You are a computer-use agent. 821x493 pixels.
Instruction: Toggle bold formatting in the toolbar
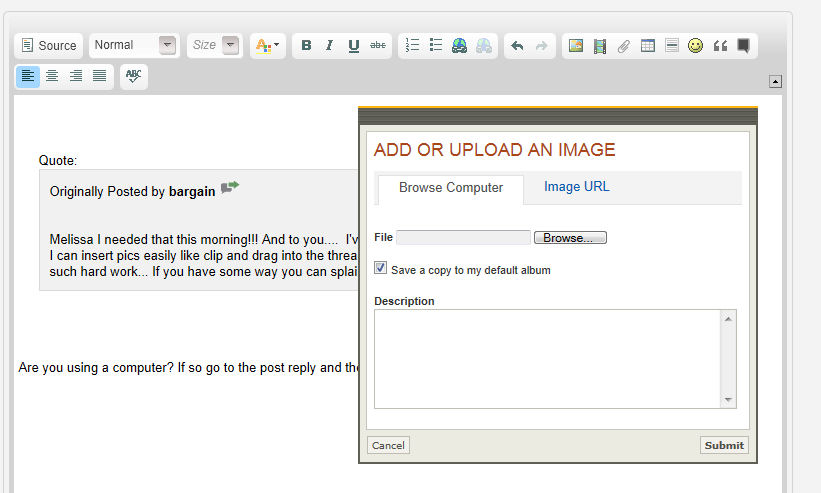[306, 45]
